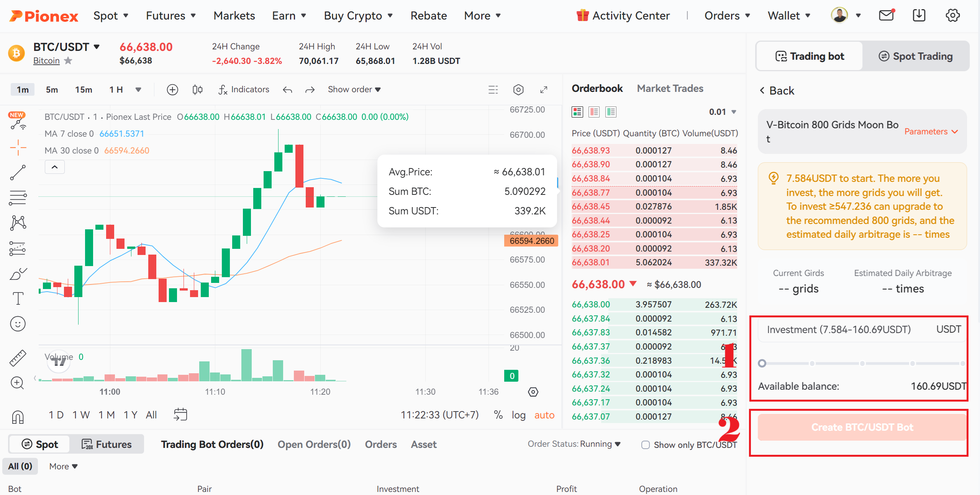Expand the Futures menu dropdown
This screenshot has height=495, width=980.
(171, 16)
